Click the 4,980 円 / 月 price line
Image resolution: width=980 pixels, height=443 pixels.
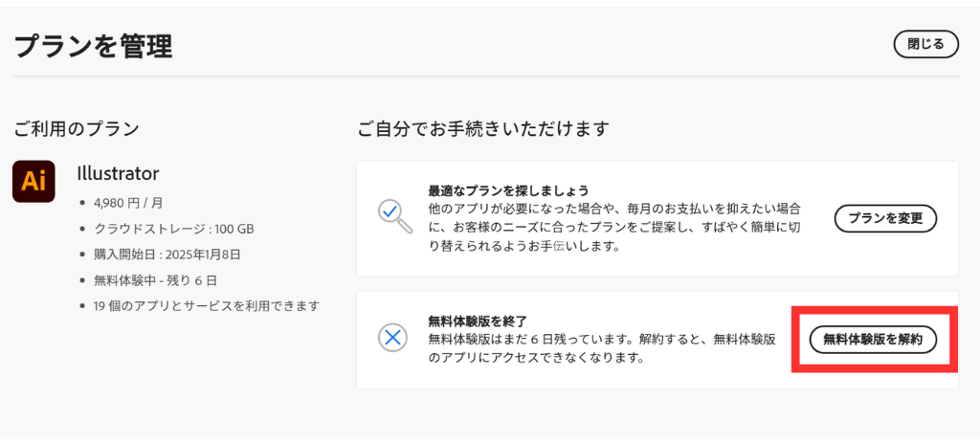[x=129, y=203]
